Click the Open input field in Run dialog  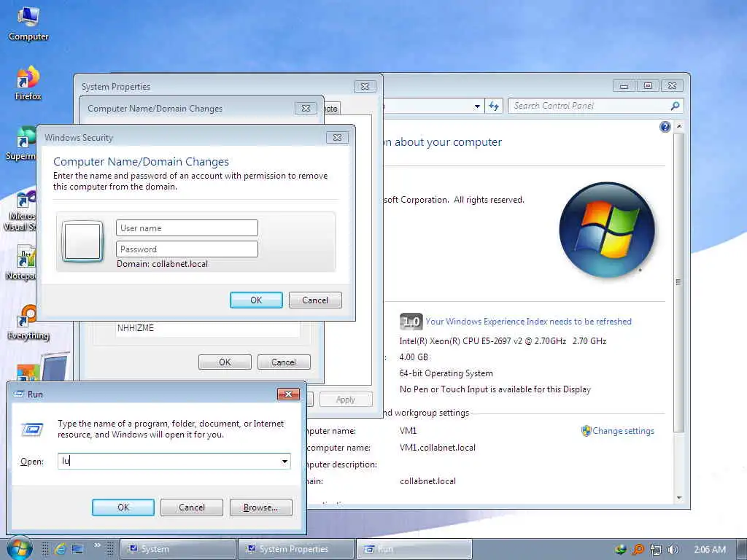(x=174, y=461)
